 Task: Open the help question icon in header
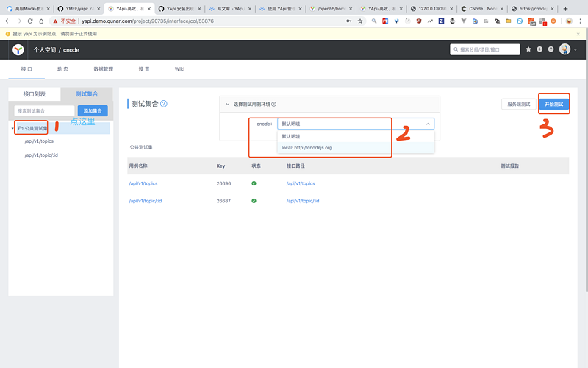tap(551, 49)
